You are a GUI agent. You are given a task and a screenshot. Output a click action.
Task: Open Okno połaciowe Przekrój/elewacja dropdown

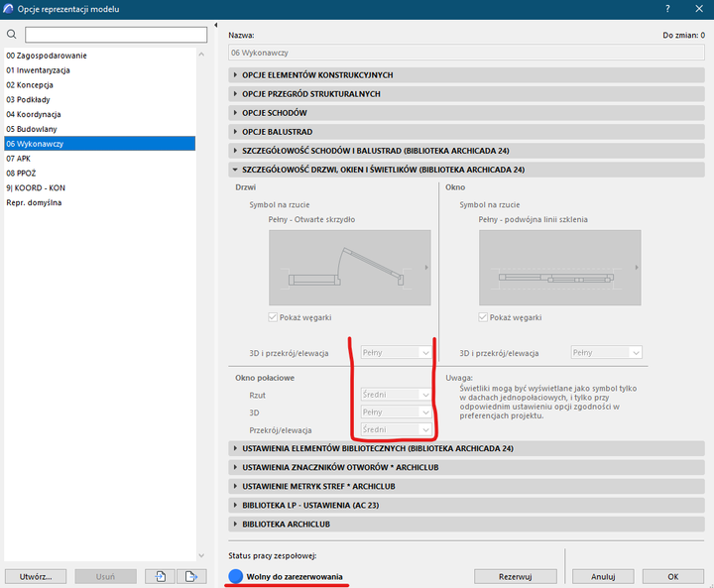pyautogui.click(x=396, y=429)
